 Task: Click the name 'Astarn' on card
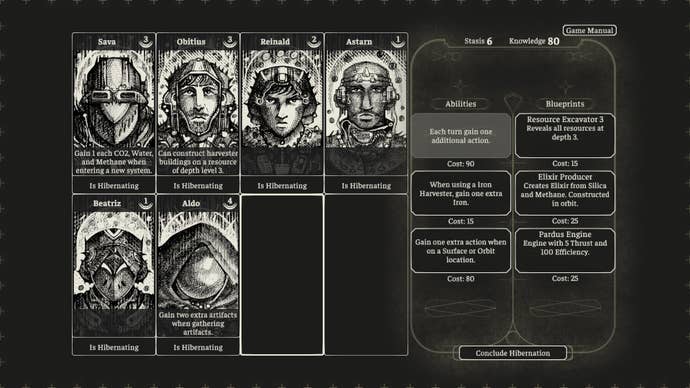click(x=359, y=42)
